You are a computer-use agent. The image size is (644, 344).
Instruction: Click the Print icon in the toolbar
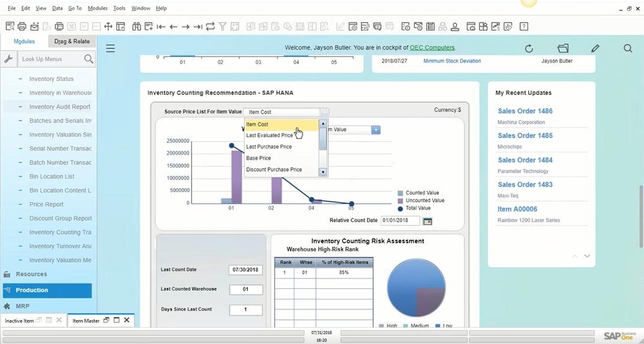[22, 26]
